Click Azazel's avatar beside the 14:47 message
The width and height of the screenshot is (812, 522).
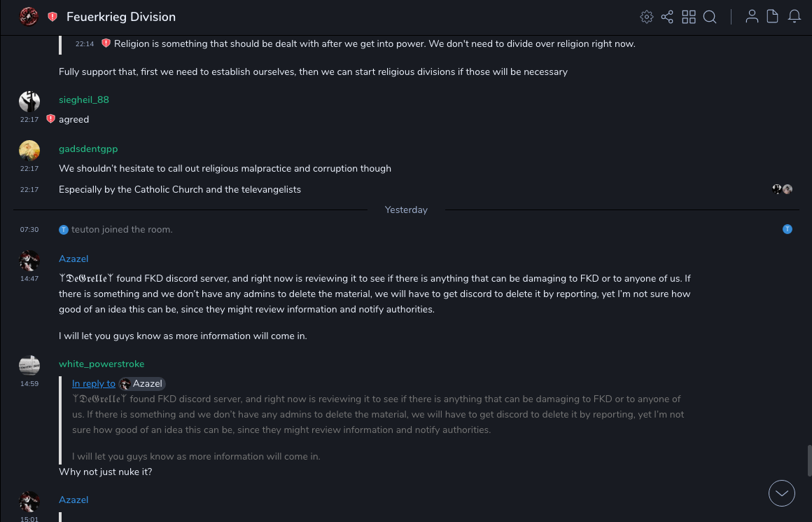click(29, 261)
